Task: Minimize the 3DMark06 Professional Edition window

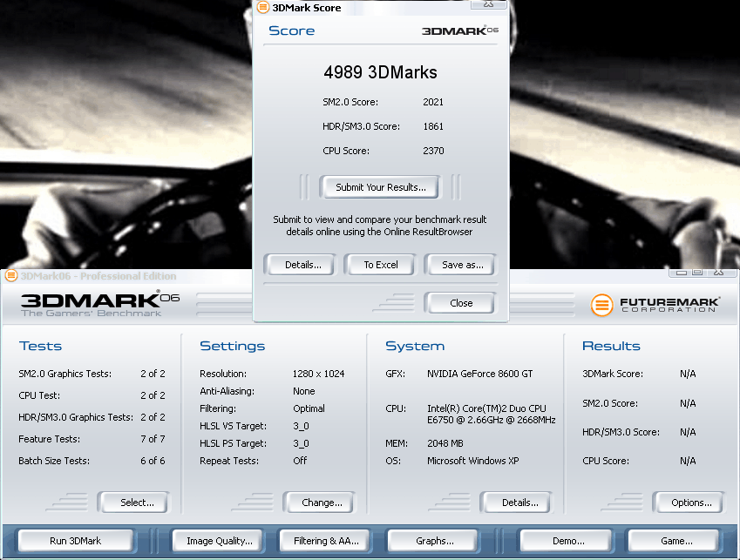Action: click(x=682, y=273)
